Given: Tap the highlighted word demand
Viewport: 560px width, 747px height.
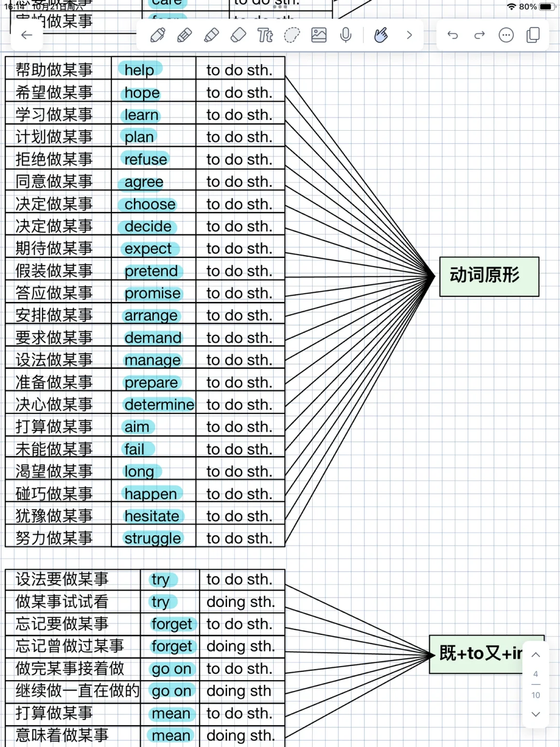Looking at the screenshot, I should click(x=153, y=338).
